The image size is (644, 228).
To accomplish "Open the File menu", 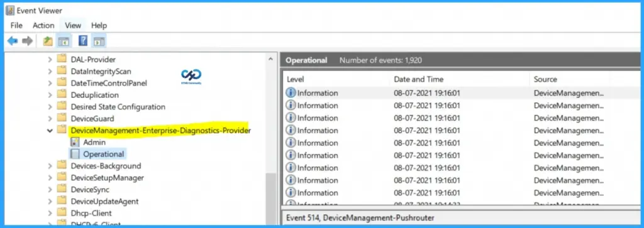I will (16, 25).
